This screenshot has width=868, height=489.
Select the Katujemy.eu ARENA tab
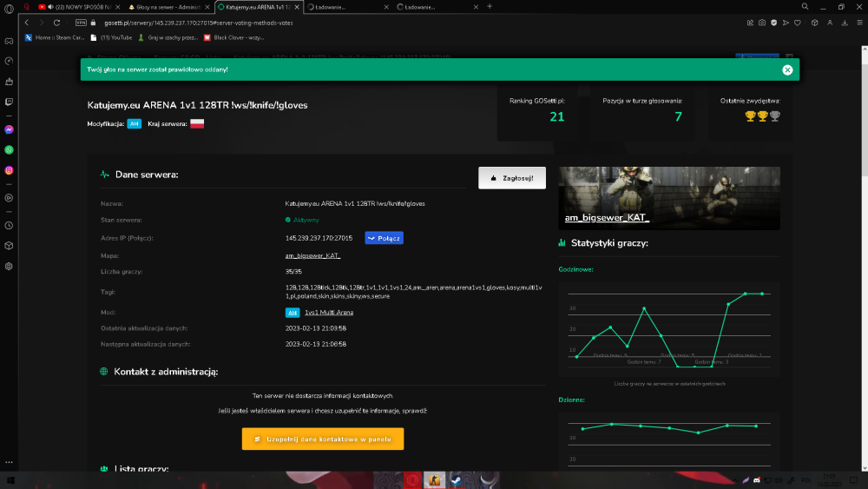tap(259, 7)
